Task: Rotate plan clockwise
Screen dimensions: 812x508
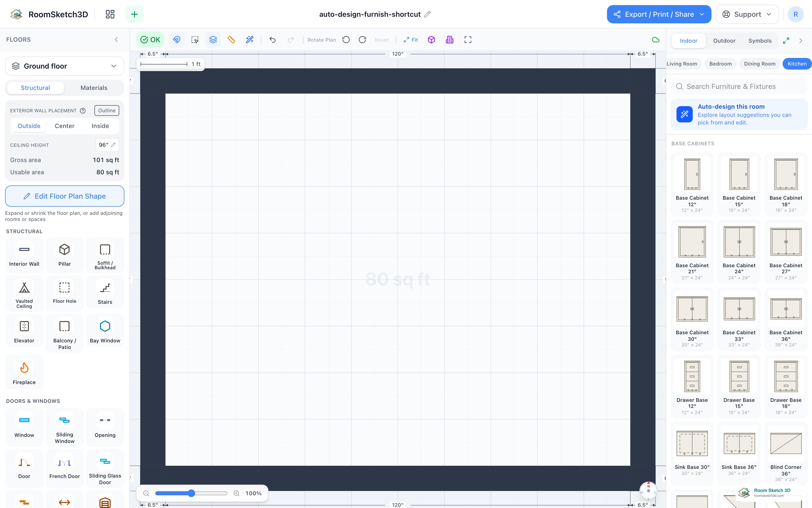Action: coord(362,40)
